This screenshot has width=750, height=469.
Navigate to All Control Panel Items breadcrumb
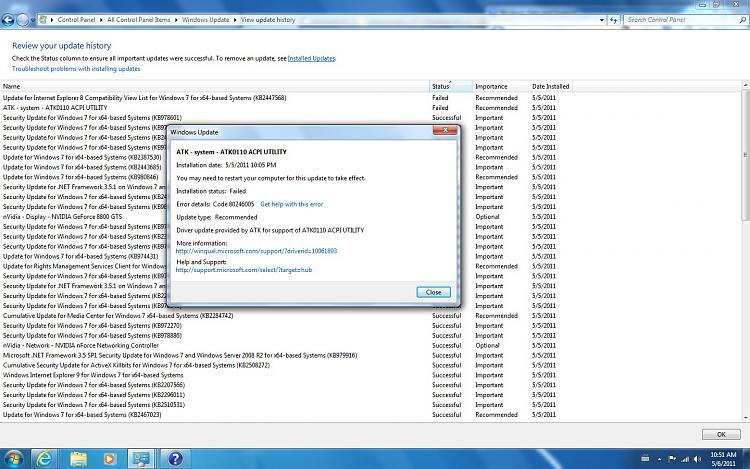(x=139, y=20)
